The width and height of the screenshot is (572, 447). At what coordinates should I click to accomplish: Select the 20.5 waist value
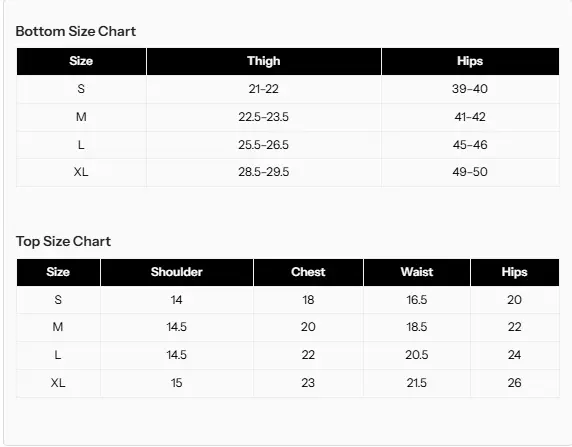pyautogui.click(x=417, y=355)
